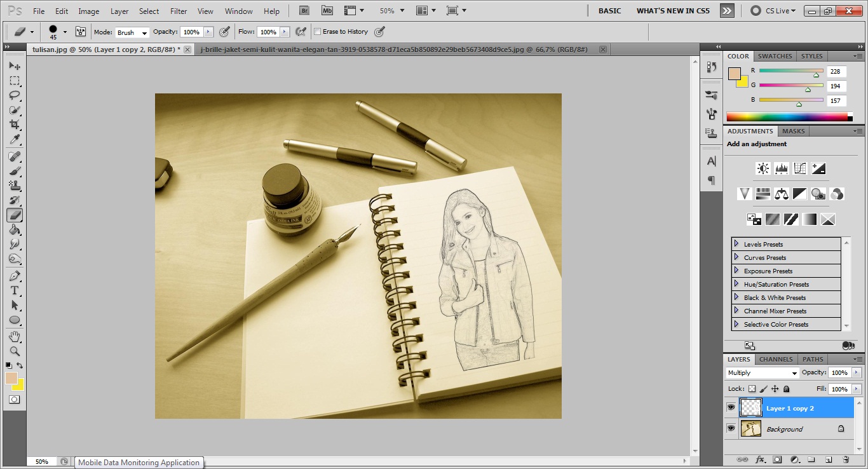This screenshot has height=469, width=868.
Task: Toggle visibility of the Background layer
Action: pos(731,429)
